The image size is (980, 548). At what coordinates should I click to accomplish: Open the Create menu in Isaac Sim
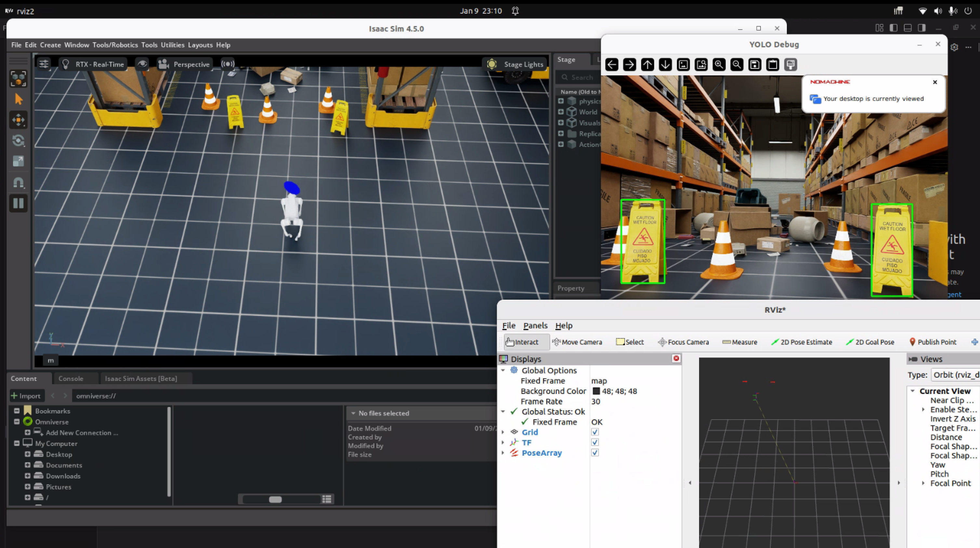[50, 45]
